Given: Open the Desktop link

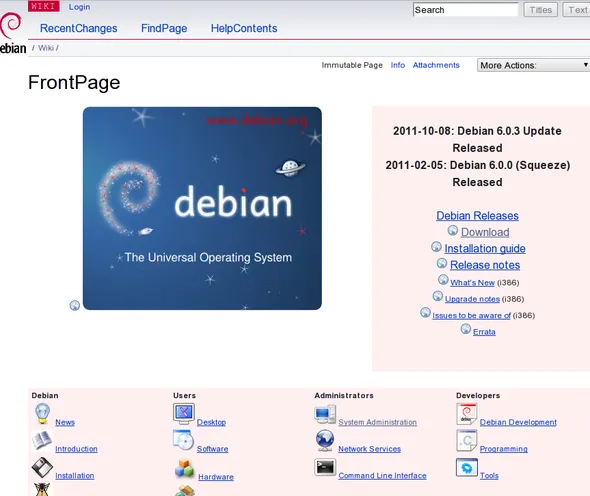Looking at the screenshot, I should 211,422.
